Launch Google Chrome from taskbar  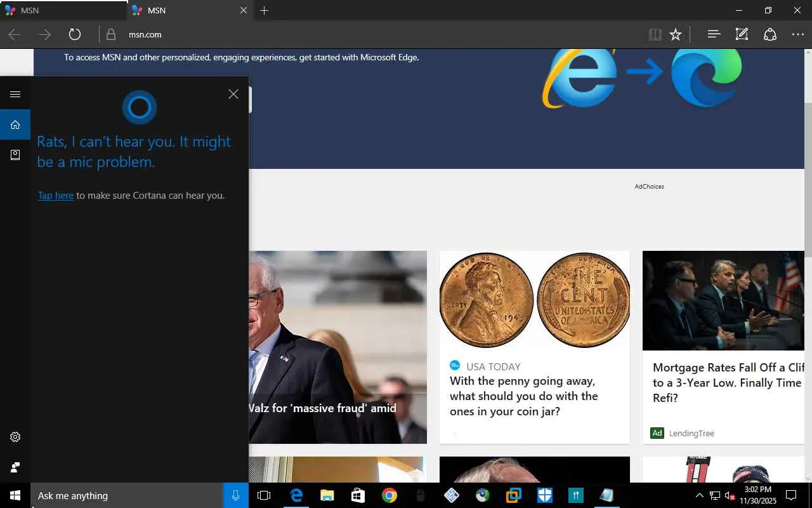coord(390,495)
